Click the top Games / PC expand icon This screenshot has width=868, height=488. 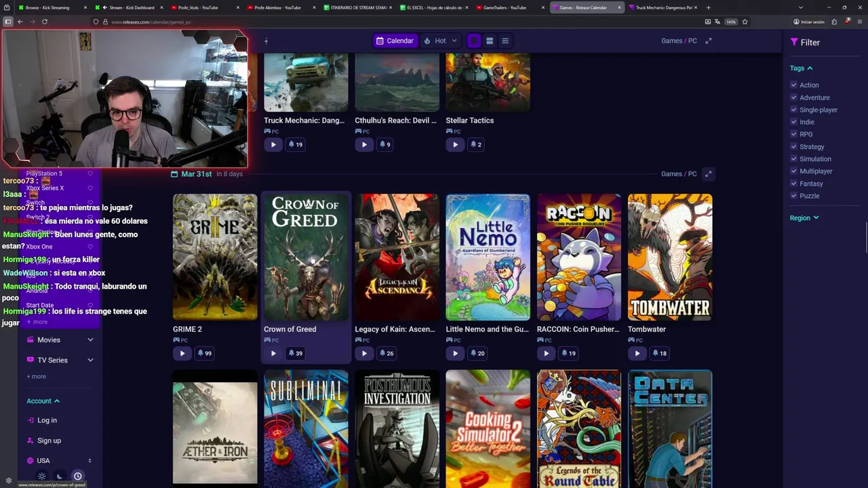709,41
